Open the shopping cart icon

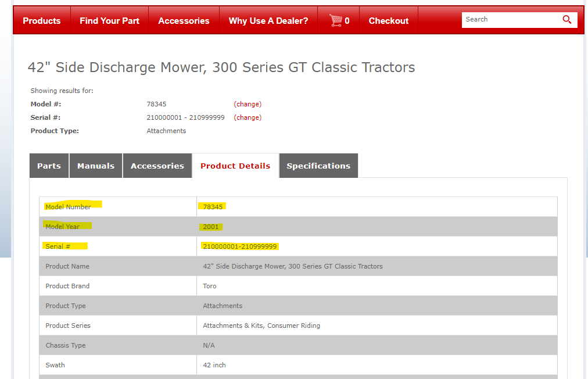coord(336,20)
